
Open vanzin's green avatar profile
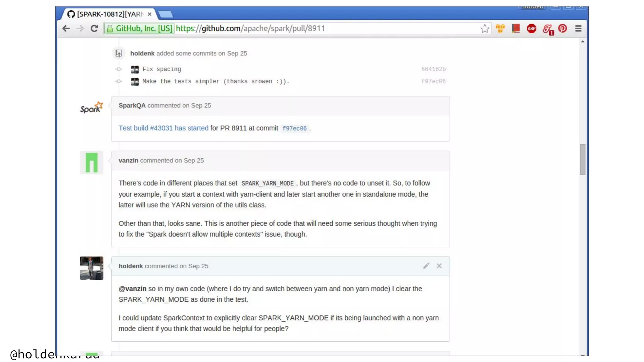click(x=92, y=162)
